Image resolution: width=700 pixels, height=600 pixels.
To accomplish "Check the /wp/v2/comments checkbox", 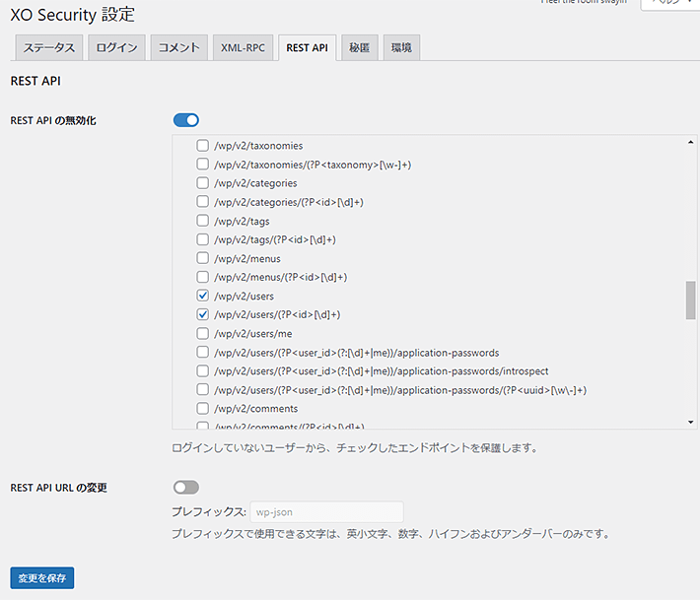I will (203, 409).
